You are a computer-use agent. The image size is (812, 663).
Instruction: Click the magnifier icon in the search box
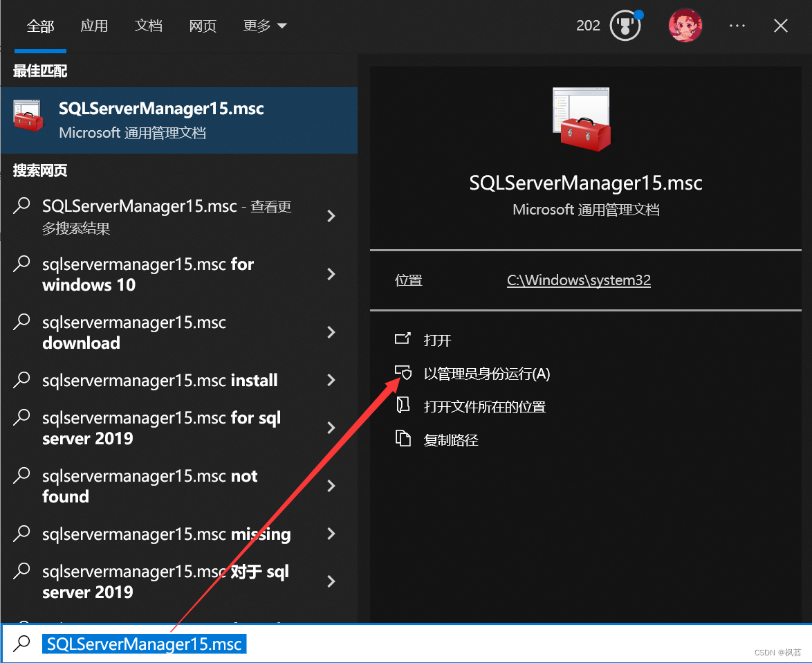(x=21, y=643)
